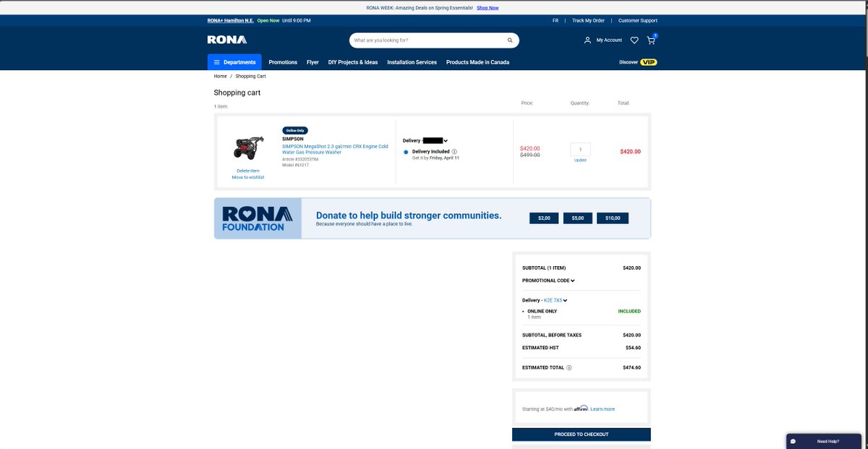Open the pressure washer product thumbnail
This screenshot has width=868, height=449.
(x=248, y=148)
